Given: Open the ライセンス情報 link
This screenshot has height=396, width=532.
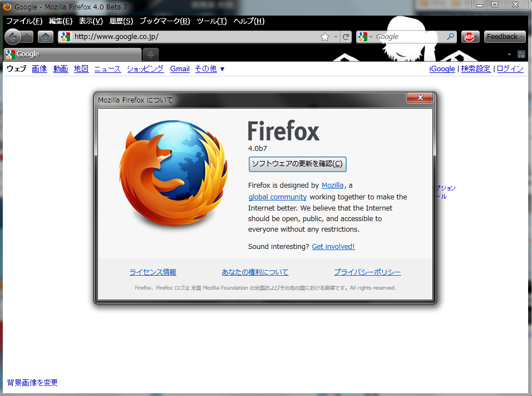Looking at the screenshot, I should (152, 272).
